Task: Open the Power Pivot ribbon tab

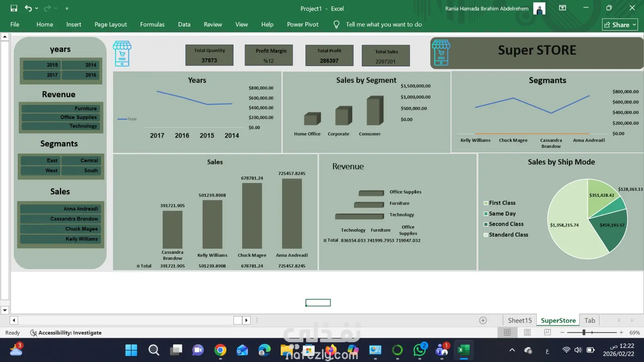Action: click(303, 25)
